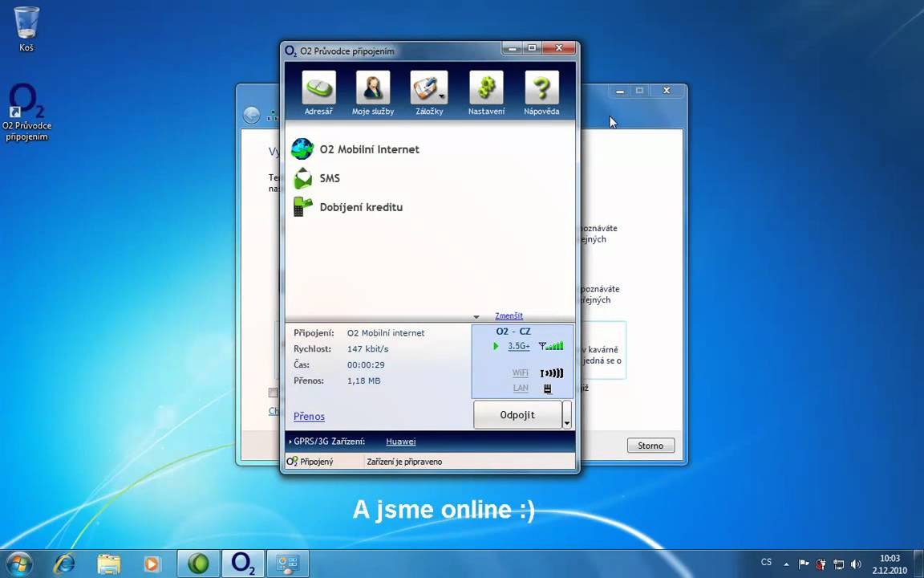The width and height of the screenshot is (924, 578).
Task: Click the green play arrow beside 3.5G+
Action: click(x=496, y=346)
